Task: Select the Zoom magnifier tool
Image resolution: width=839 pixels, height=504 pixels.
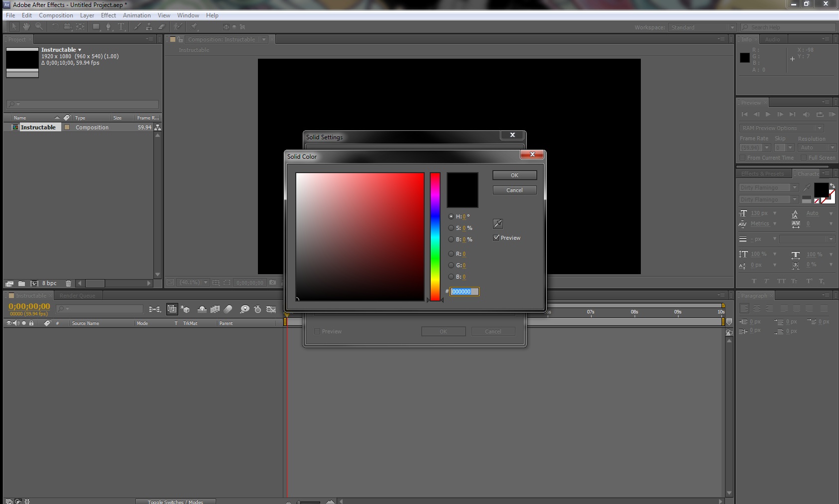Action: [39, 27]
